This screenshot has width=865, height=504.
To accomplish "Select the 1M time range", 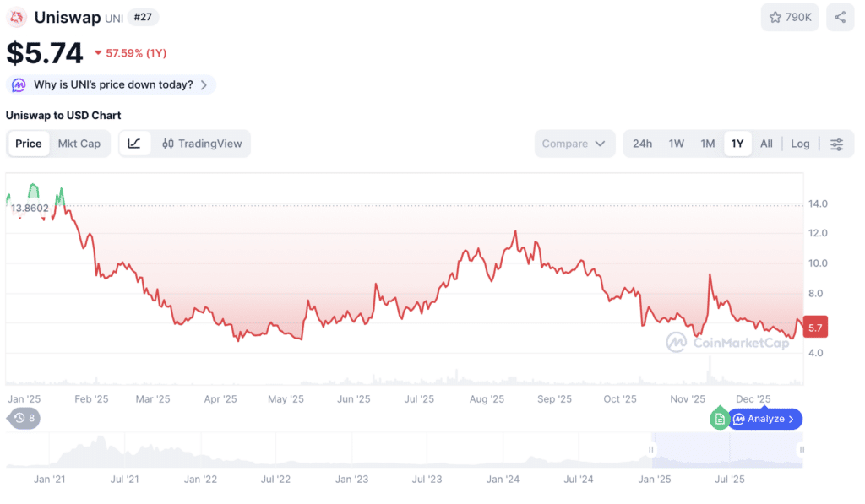I will click(x=708, y=144).
